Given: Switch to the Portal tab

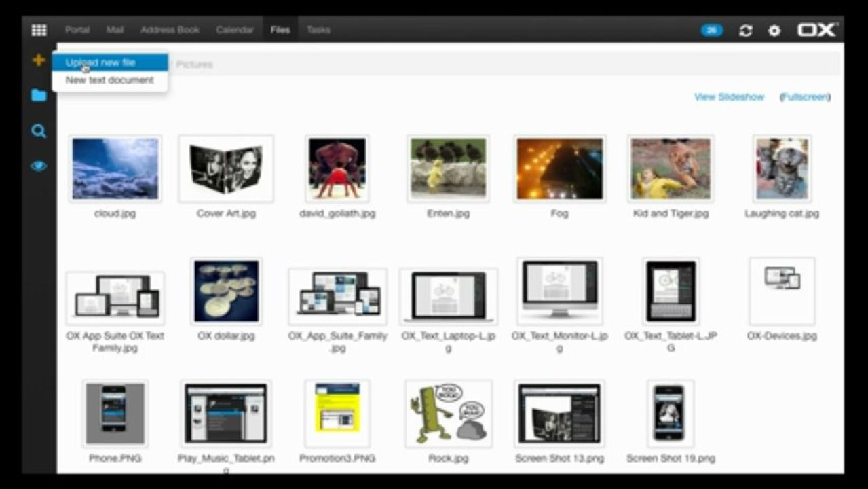Looking at the screenshot, I should coord(77,30).
